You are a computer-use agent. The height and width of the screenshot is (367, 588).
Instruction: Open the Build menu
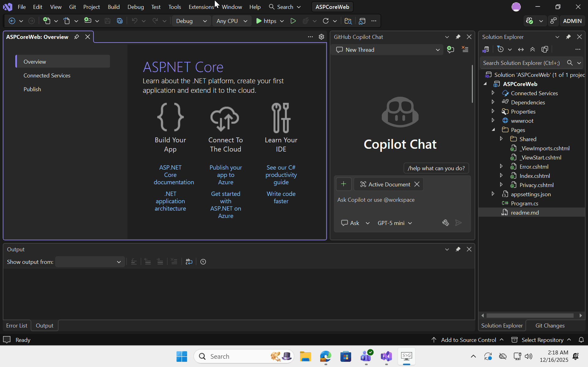pyautogui.click(x=113, y=7)
